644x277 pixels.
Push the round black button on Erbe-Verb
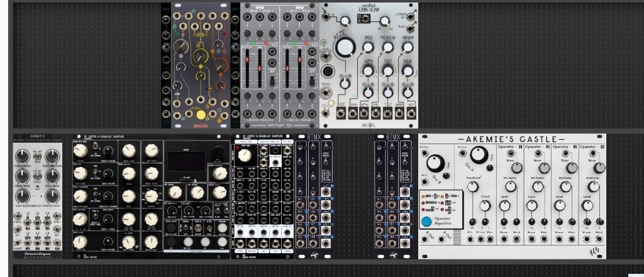(x=327, y=72)
